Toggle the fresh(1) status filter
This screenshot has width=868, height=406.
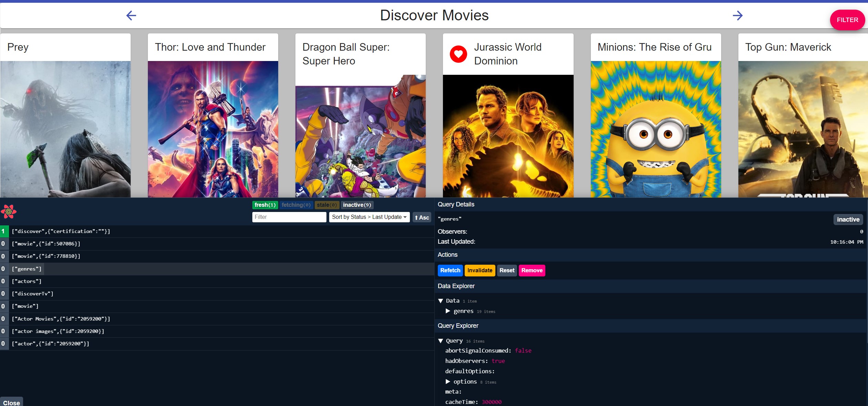click(265, 205)
